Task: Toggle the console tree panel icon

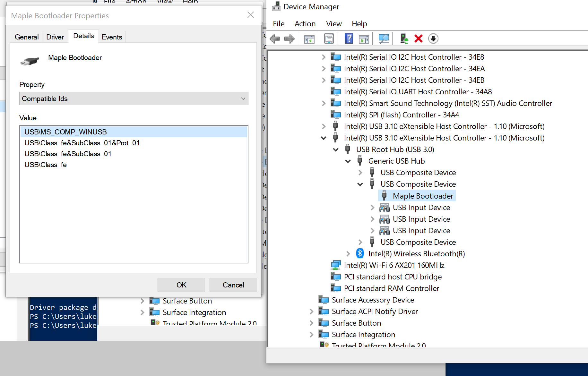Action: click(308, 38)
